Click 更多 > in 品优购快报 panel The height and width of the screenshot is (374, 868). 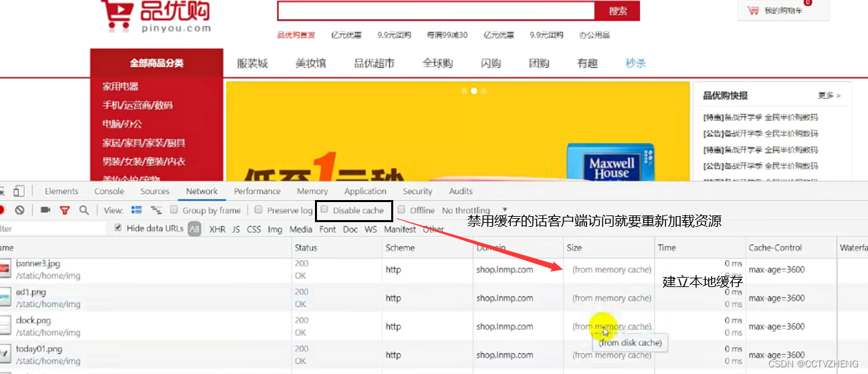pyautogui.click(x=829, y=96)
